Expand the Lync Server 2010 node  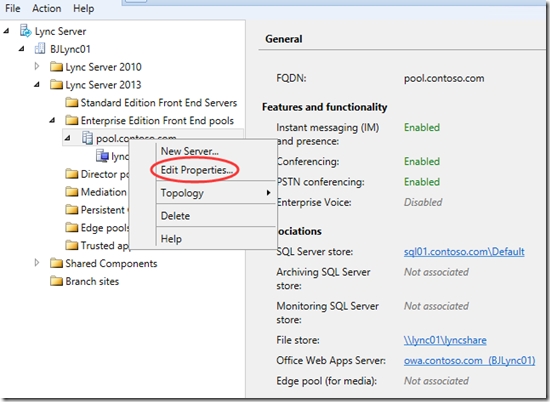pyautogui.click(x=37, y=66)
